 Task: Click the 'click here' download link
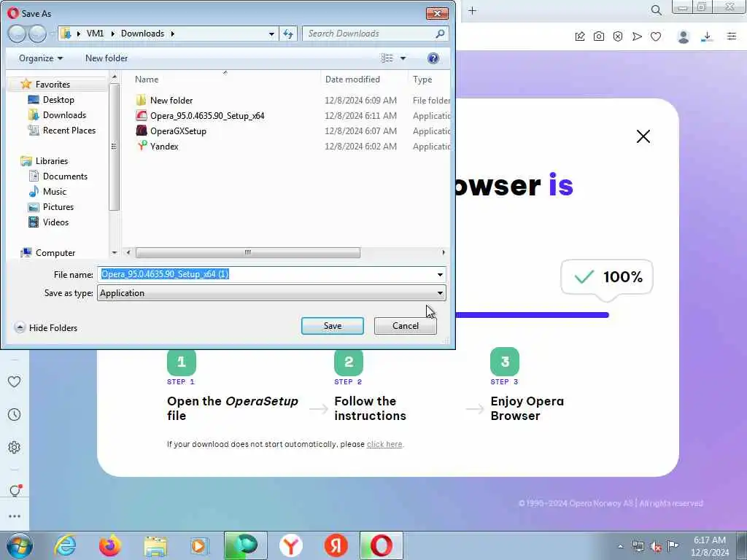384,444
